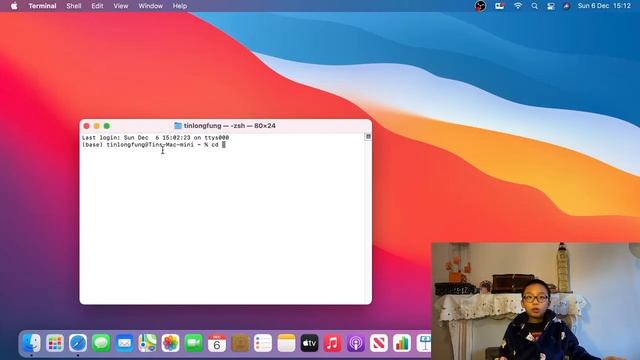Click the window title 'tinlongfung — -zsh — 80×24'
The image size is (640, 360).
click(229, 126)
